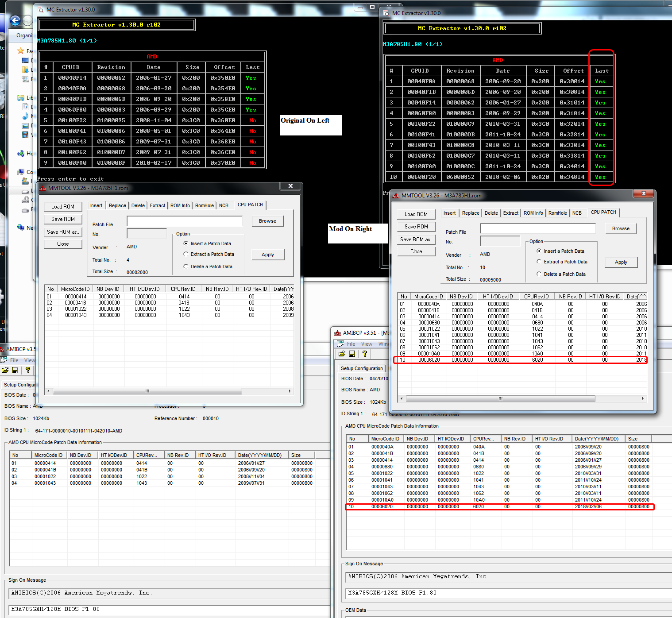Click Apply in MMTOOL with Total No. 10
The width and height of the screenshot is (672, 618).
point(621,262)
